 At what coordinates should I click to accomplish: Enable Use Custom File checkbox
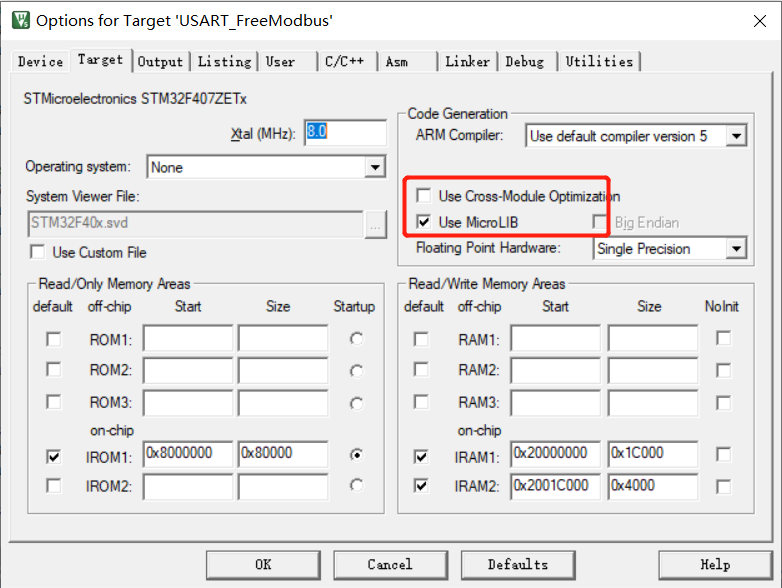coord(38,252)
